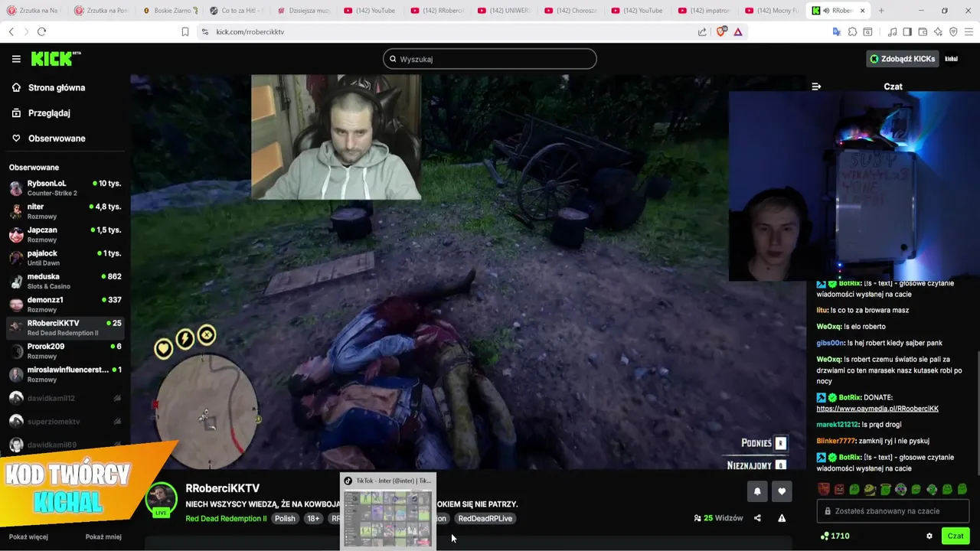Viewport: 980px width, 551px height.
Task: Toggle notifications with the bell button
Action: 757,491
